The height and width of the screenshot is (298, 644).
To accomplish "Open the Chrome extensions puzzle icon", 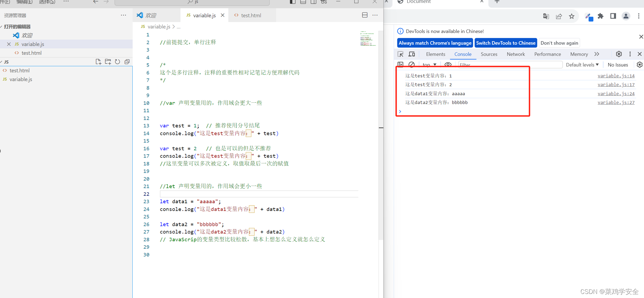I will 601,16.
